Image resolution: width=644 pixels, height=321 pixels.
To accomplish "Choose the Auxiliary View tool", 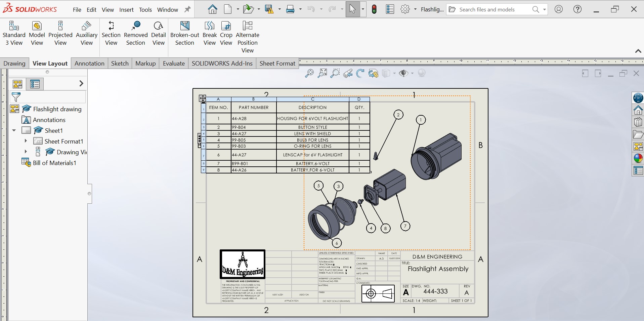I will [x=86, y=33].
